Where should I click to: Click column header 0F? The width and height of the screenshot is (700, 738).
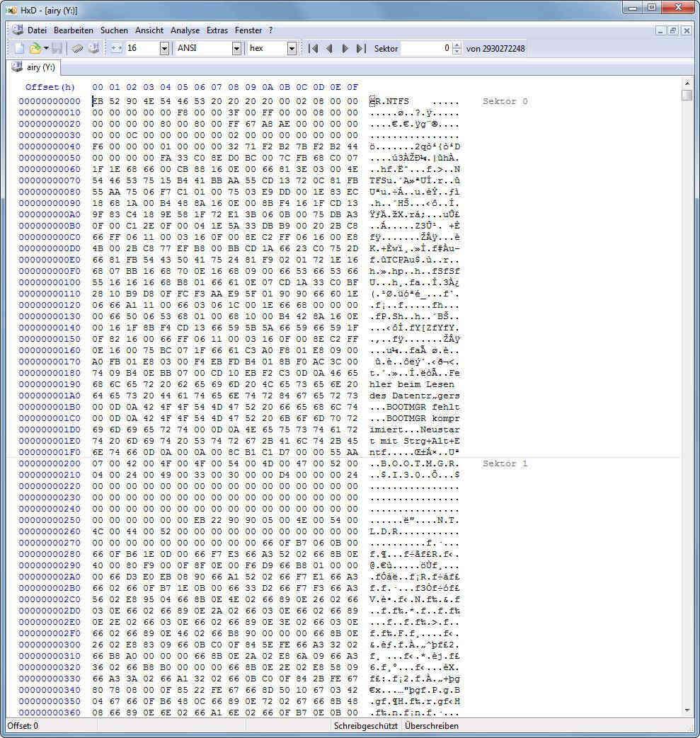point(352,87)
